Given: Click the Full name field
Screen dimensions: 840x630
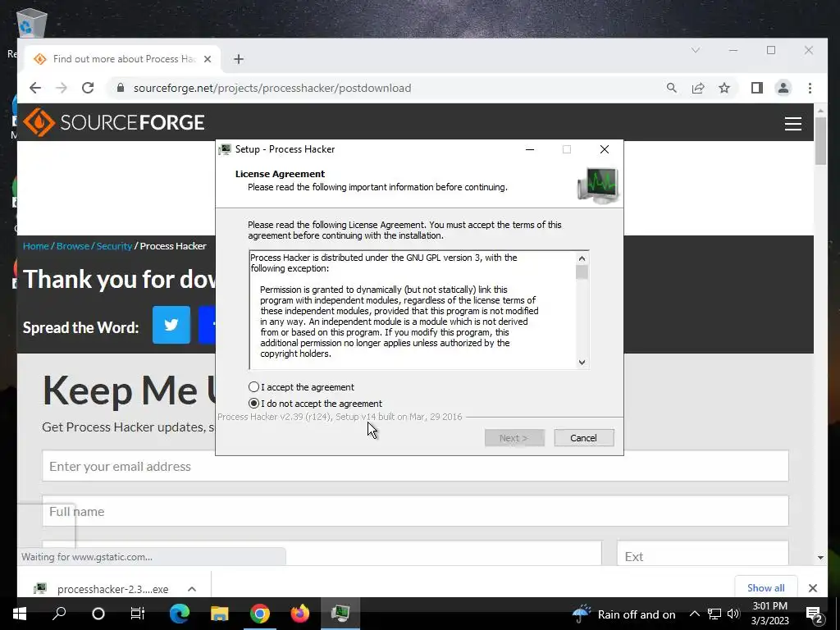Looking at the screenshot, I should tap(415, 511).
